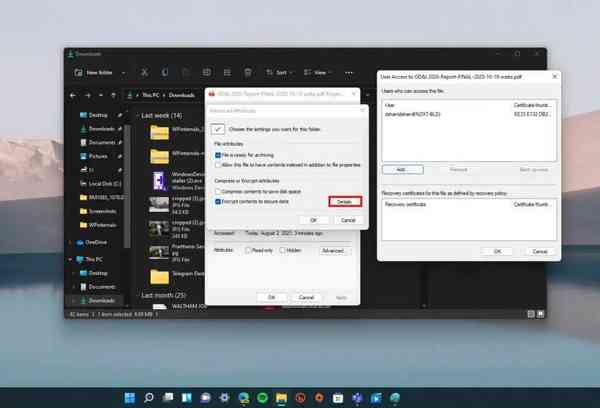600x408 pixels.
Task: Open Windows Start menu on taskbar
Action: 130,398
